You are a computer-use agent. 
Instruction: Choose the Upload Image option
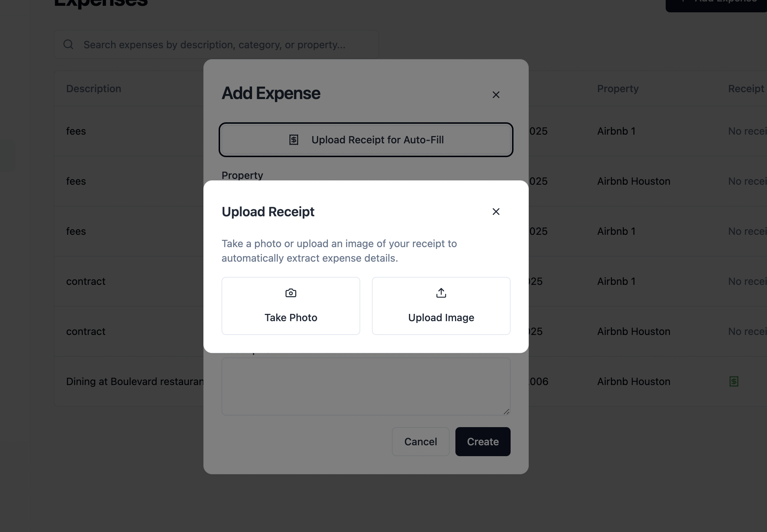pos(441,306)
